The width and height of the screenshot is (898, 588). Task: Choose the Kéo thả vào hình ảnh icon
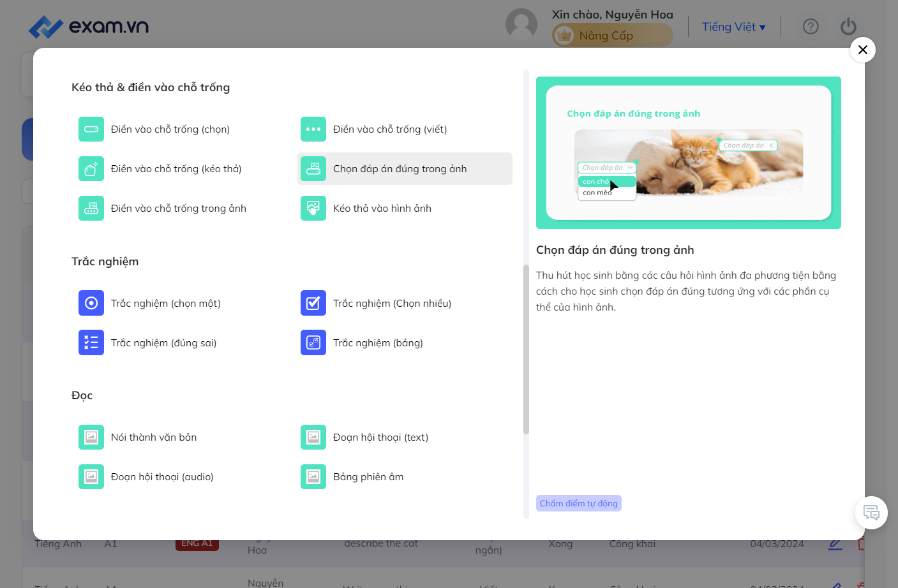pyautogui.click(x=313, y=208)
